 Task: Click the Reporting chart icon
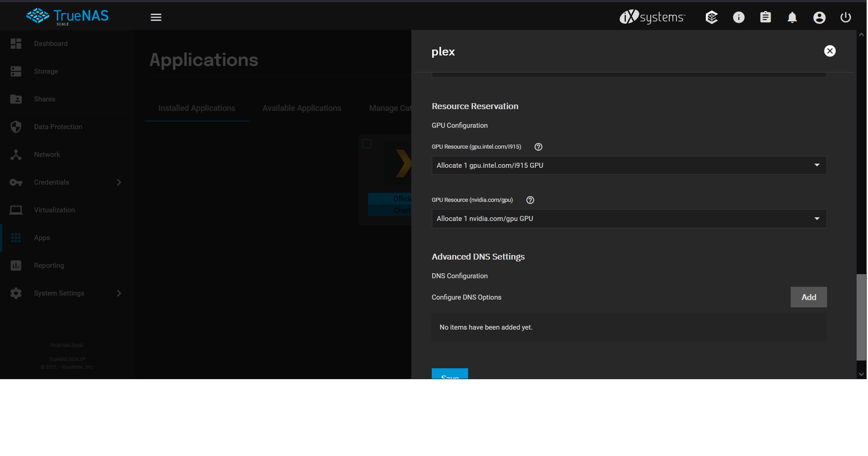16,266
